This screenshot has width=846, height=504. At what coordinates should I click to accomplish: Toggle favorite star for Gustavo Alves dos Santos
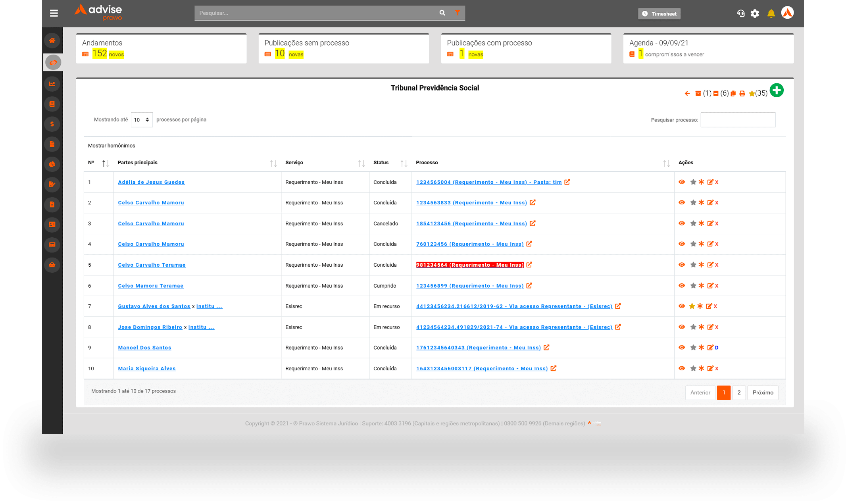pos(692,306)
